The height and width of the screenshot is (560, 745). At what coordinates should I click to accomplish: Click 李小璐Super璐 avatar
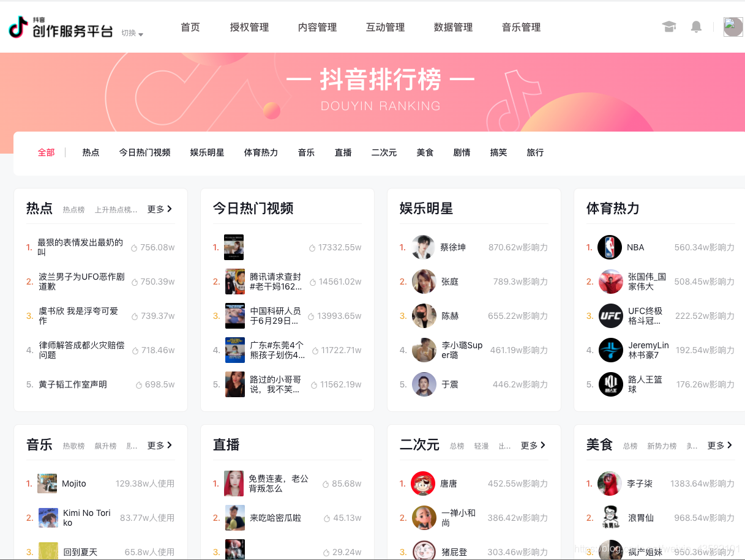click(424, 350)
